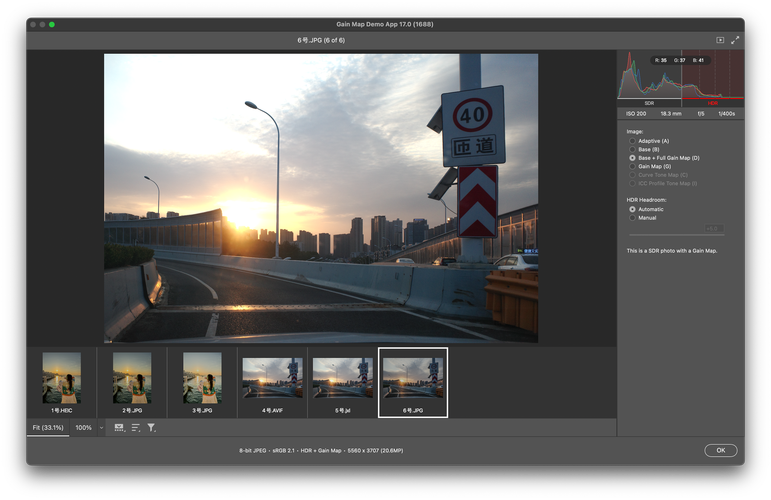This screenshot has width=771, height=500.
Task: Select the 4号.AVIF thumbnail
Action: (272, 381)
